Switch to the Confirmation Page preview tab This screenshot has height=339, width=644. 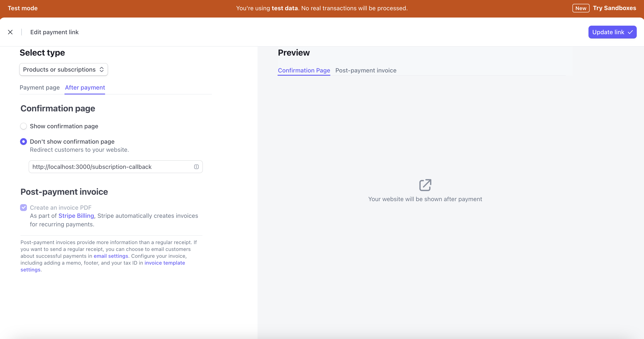pos(304,70)
